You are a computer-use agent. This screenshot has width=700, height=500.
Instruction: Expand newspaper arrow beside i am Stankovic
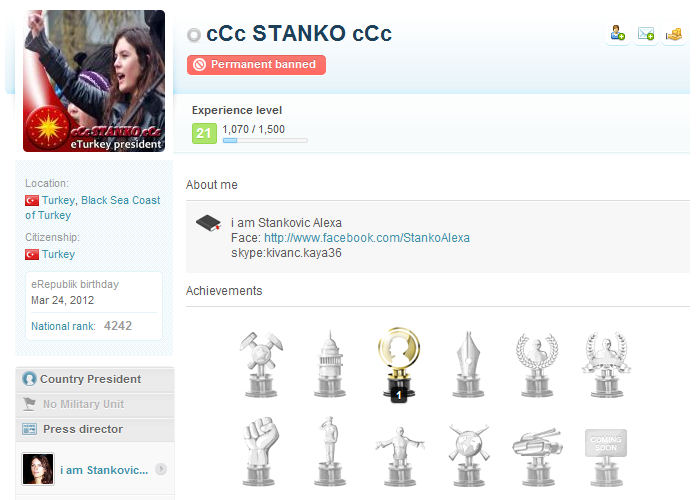[x=161, y=469]
